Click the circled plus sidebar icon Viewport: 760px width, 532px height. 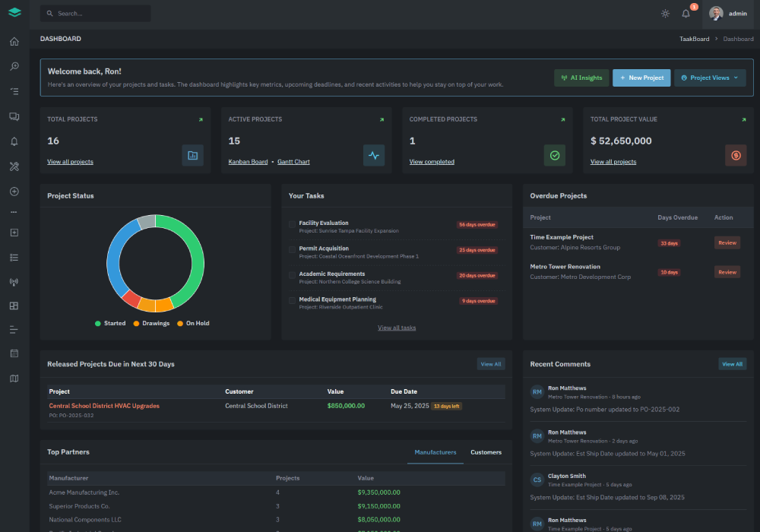point(14,192)
